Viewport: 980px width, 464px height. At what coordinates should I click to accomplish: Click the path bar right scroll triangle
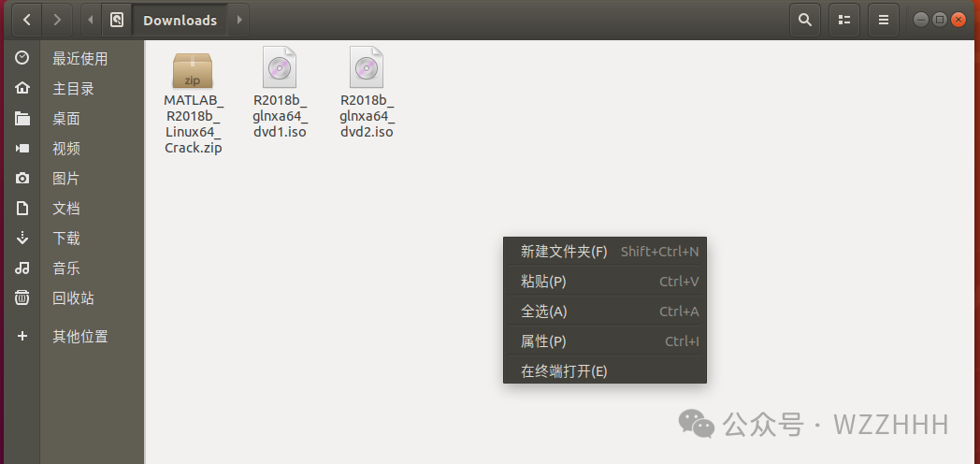[238, 20]
